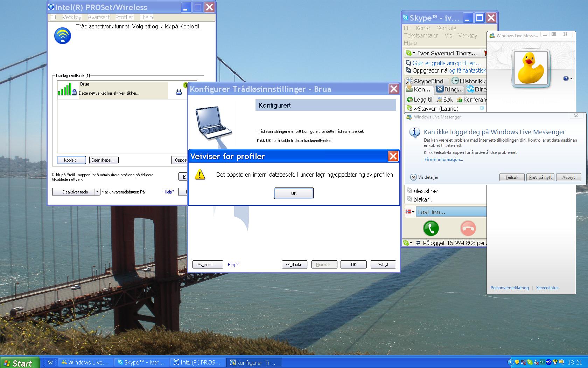Click the Messenger signed-out tray icon
The width and height of the screenshot is (588, 368).
[x=536, y=362]
